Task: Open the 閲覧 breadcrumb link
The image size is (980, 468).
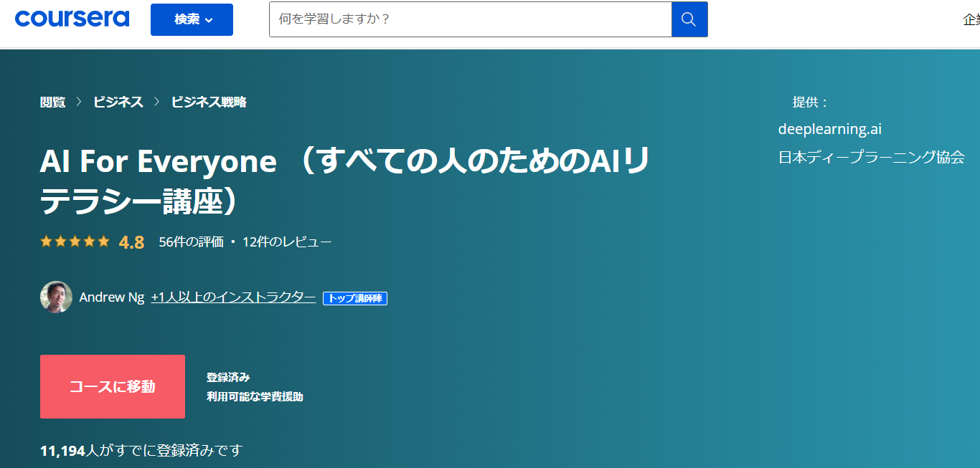Action: click(x=53, y=102)
